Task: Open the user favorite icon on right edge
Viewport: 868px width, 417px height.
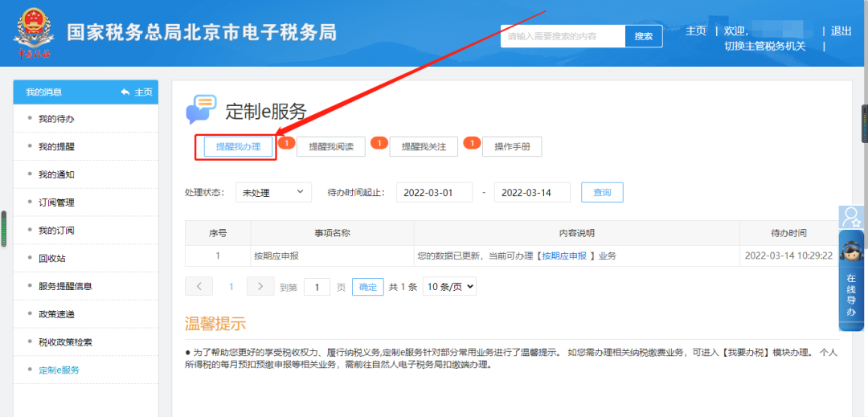Action: (850, 217)
